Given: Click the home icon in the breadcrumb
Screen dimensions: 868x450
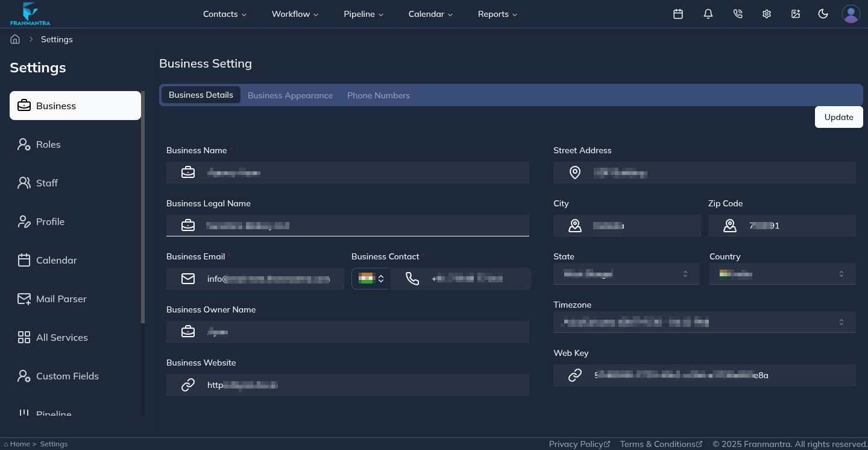Looking at the screenshot, I should (x=15, y=39).
